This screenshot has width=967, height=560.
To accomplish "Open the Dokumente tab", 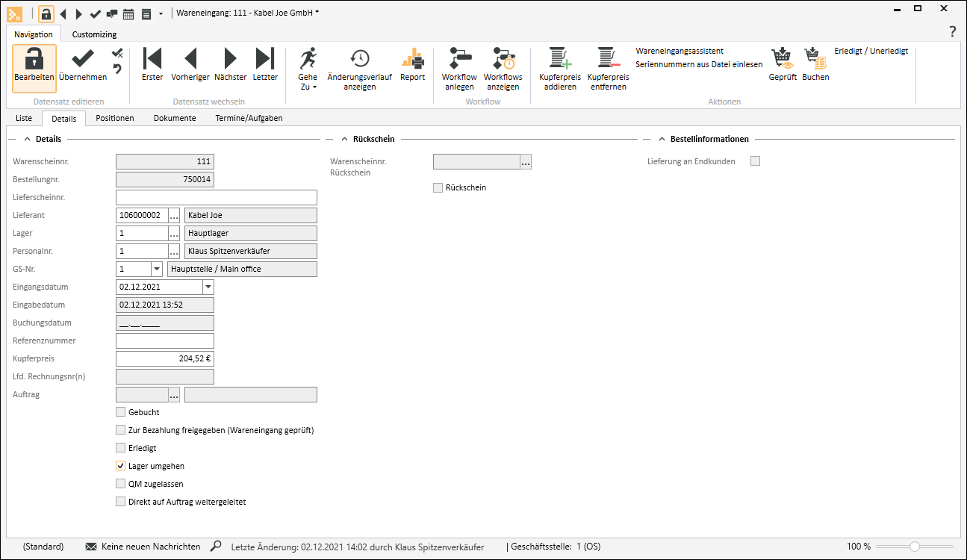I will tap(175, 118).
